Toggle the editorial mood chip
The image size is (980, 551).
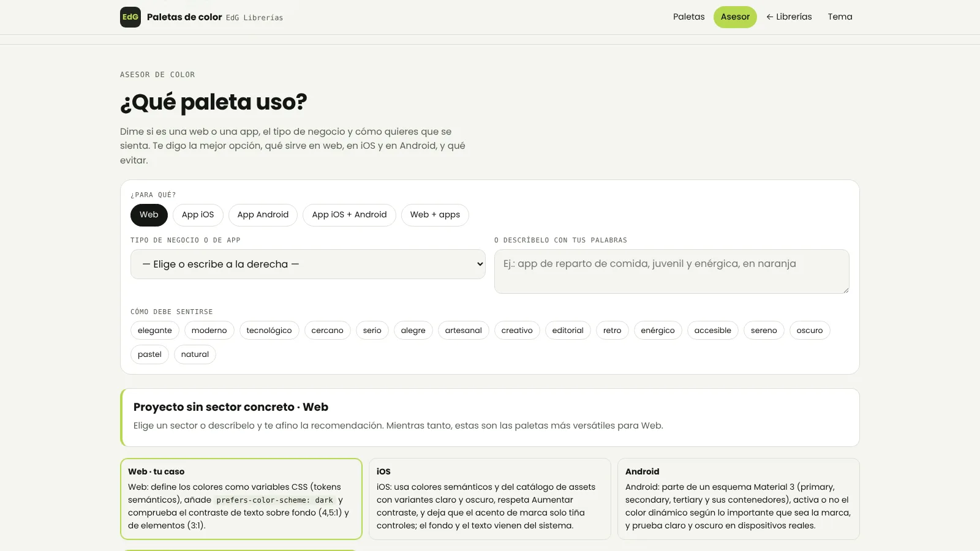568,331
